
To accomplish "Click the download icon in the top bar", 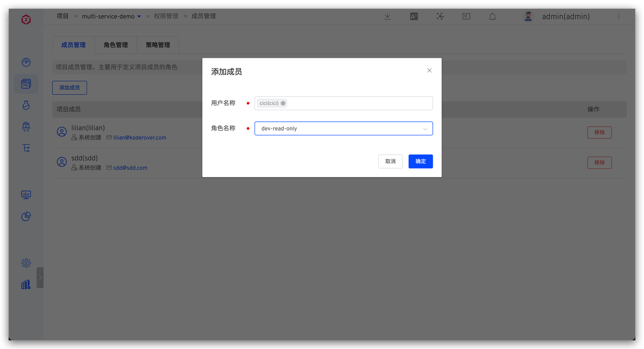I will point(387,16).
